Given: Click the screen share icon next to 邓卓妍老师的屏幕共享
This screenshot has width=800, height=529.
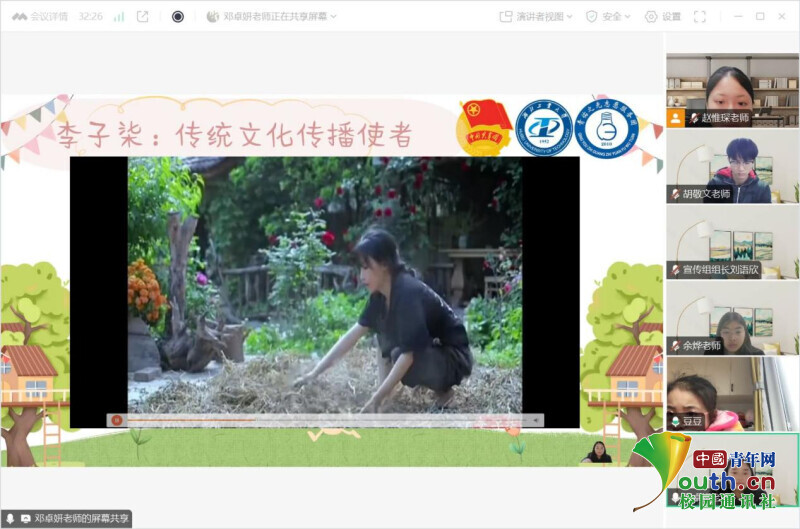Looking at the screenshot, I should [25, 519].
